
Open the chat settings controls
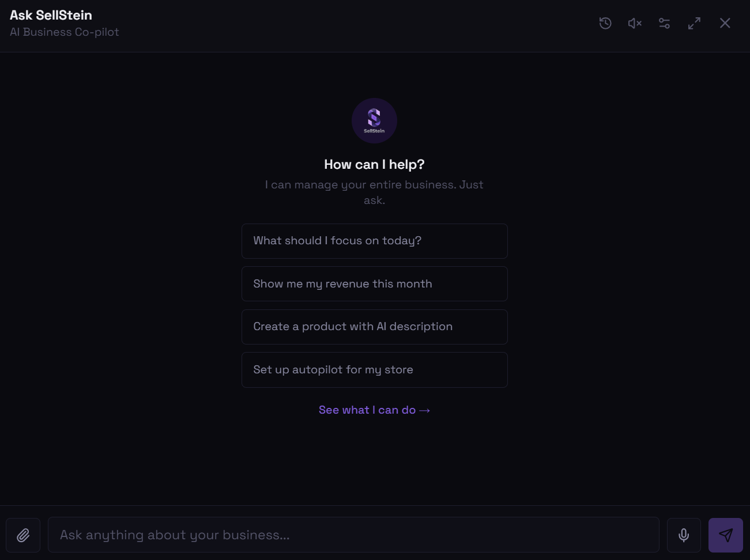pyautogui.click(x=664, y=23)
